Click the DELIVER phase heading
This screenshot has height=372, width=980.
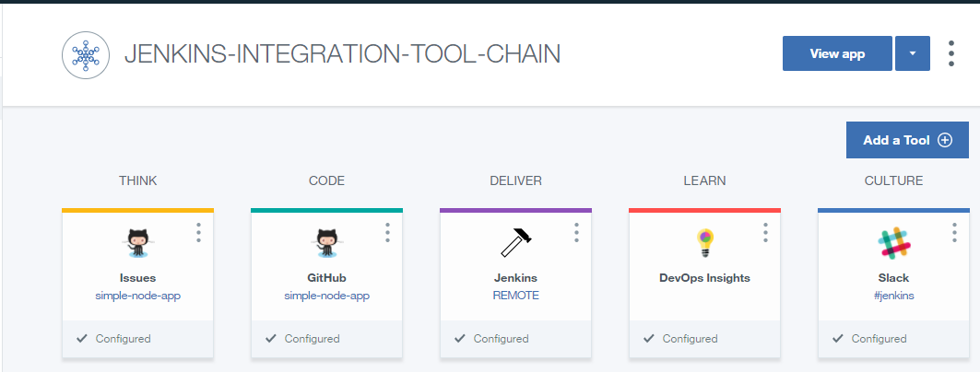click(515, 181)
